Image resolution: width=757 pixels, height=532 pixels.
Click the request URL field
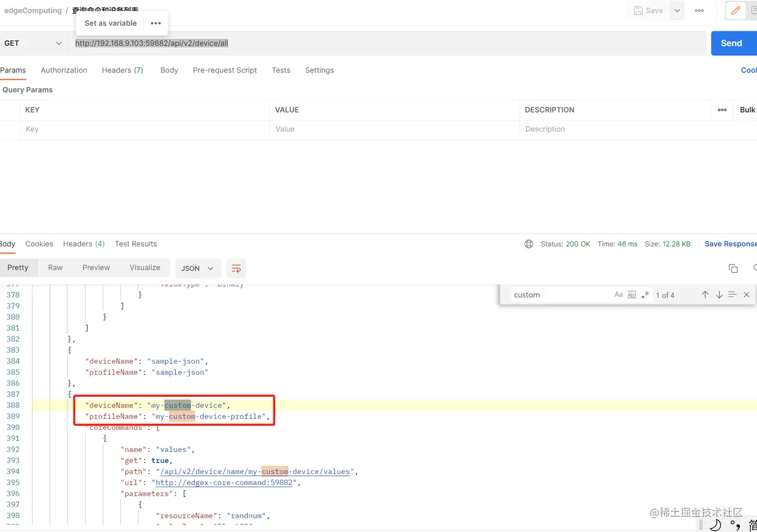pos(387,44)
